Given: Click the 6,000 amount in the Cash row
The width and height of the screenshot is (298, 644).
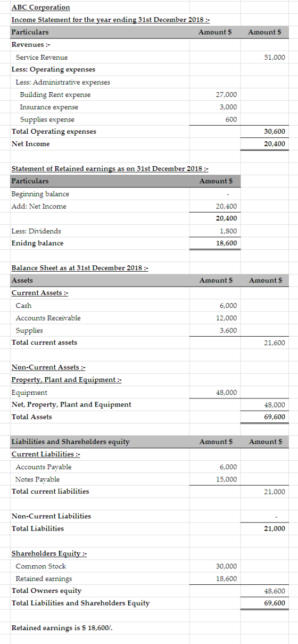Looking at the screenshot, I should pyautogui.click(x=228, y=306).
